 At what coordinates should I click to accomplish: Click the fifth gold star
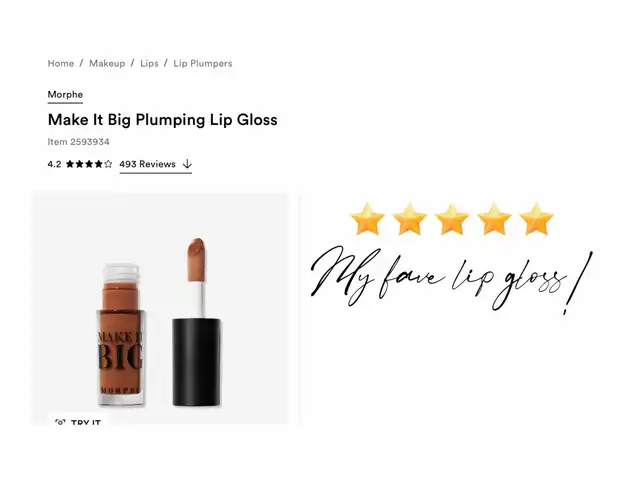[x=536, y=218]
